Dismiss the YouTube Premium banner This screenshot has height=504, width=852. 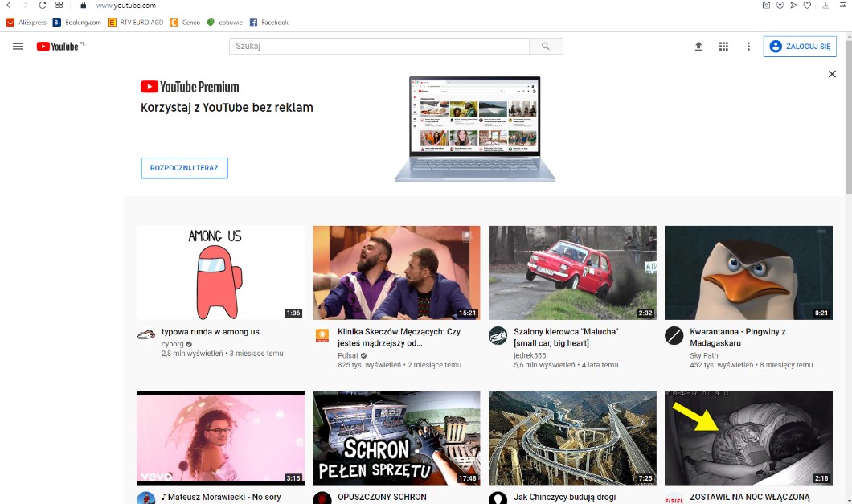pos(832,74)
